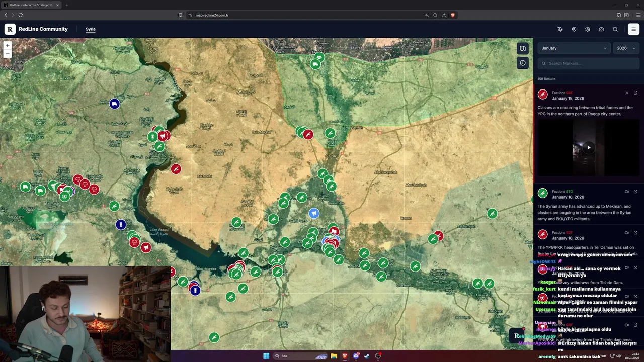Image resolution: width=644 pixels, height=362 pixels.
Task: Activate the pen drawing tool in header
Action: click(x=560, y=29)
